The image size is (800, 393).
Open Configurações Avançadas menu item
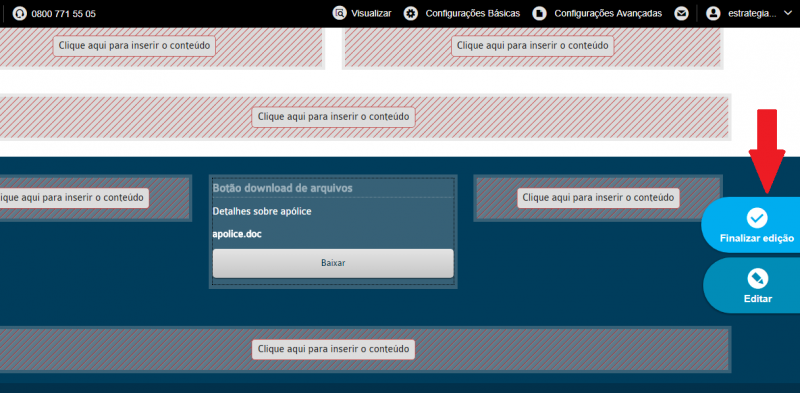tap(608, 13)
